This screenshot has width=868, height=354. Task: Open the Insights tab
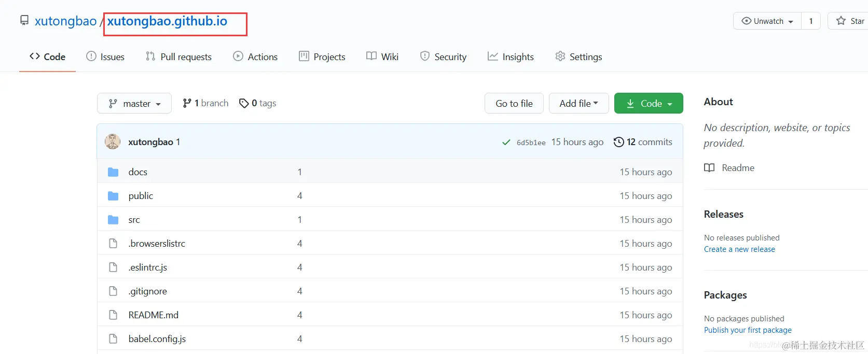tap(511, 56)
